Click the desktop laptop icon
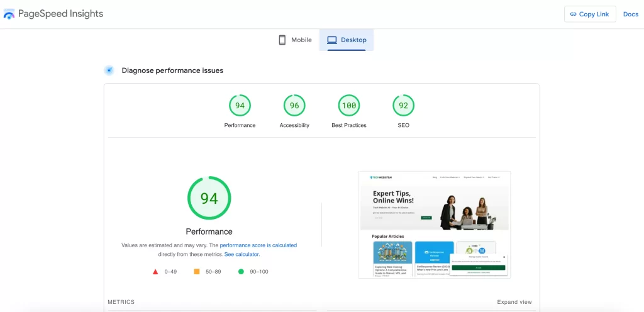The image size is (644, 312). click(332, 40)
